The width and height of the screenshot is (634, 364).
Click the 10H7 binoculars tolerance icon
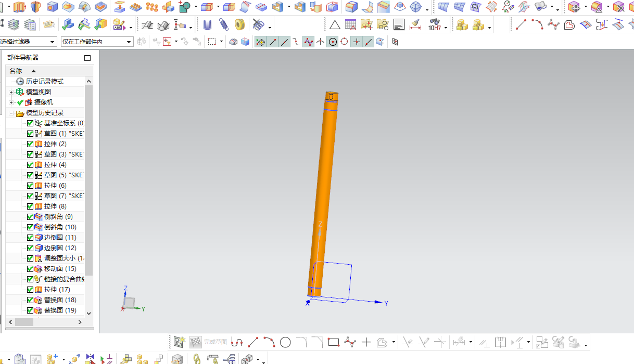coord(434,24)
